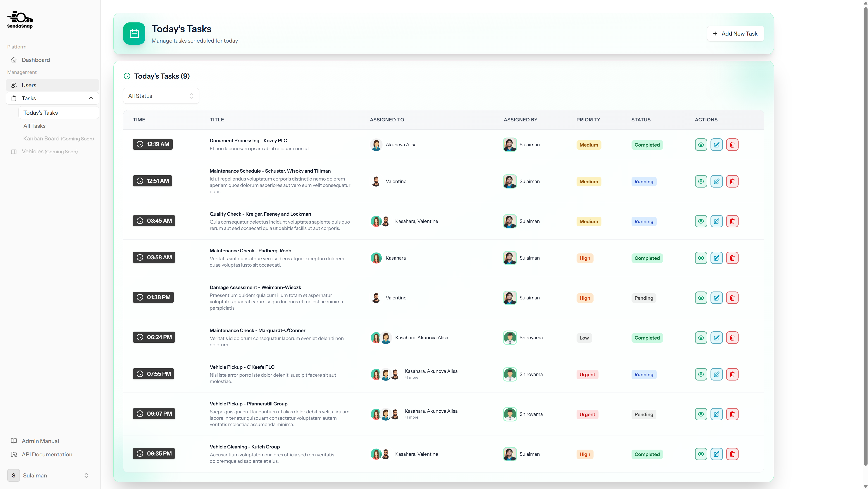Edit the Maintenance Check - Marquardt-O'Conner task
This screenshot has width=868, height=489.
[x=716, y=337]
